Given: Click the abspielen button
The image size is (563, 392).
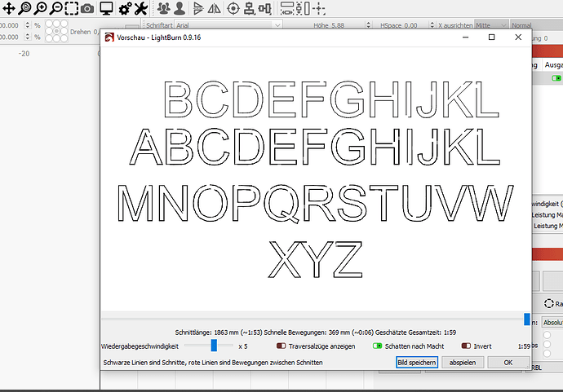Looking at the screenshot, I should pyautogui.click(x=463, y=362).
